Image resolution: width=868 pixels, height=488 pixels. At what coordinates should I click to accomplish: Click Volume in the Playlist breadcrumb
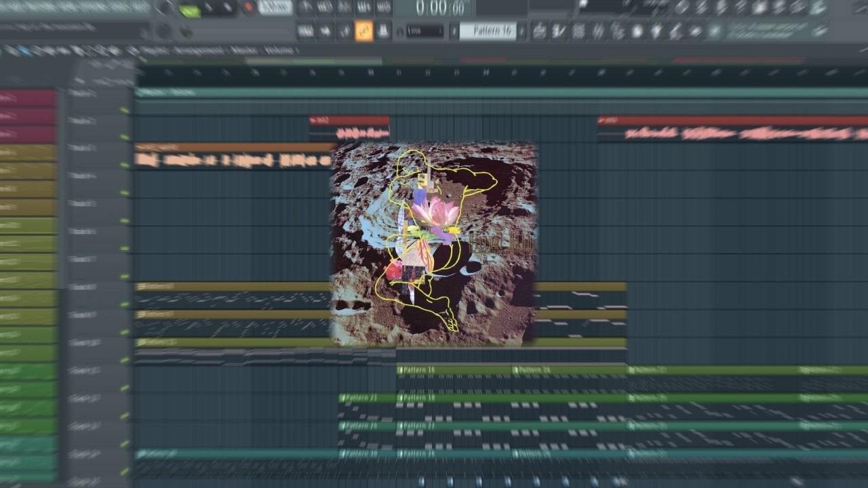tap(279, 51)
